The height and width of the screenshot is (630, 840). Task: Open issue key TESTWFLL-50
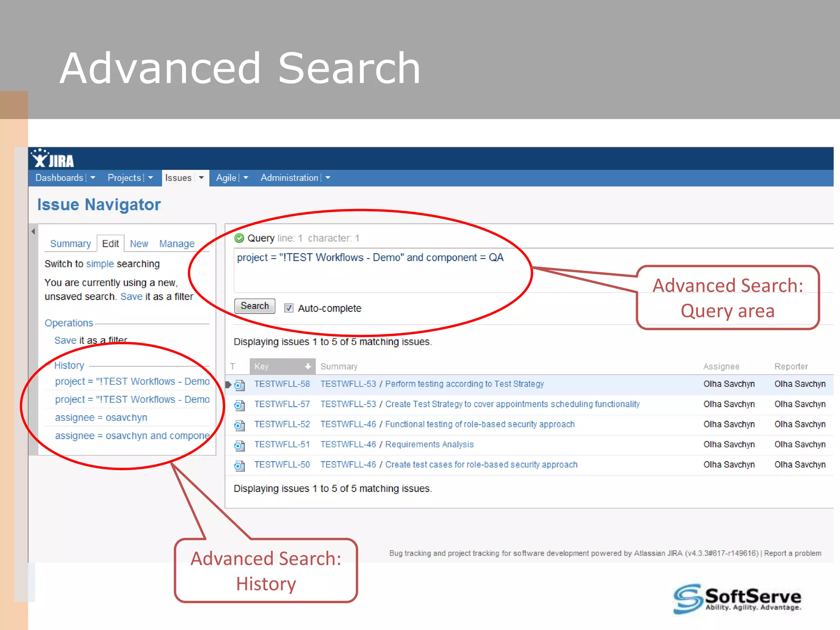tap(282, 464)
